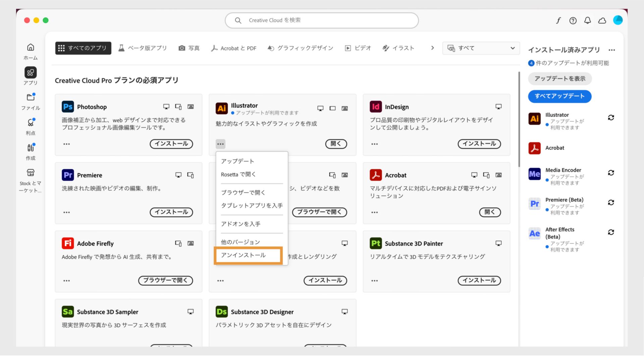Click update refresh icon for Premiere (Beta)
644x356 pixels.
tap(611, 202)
